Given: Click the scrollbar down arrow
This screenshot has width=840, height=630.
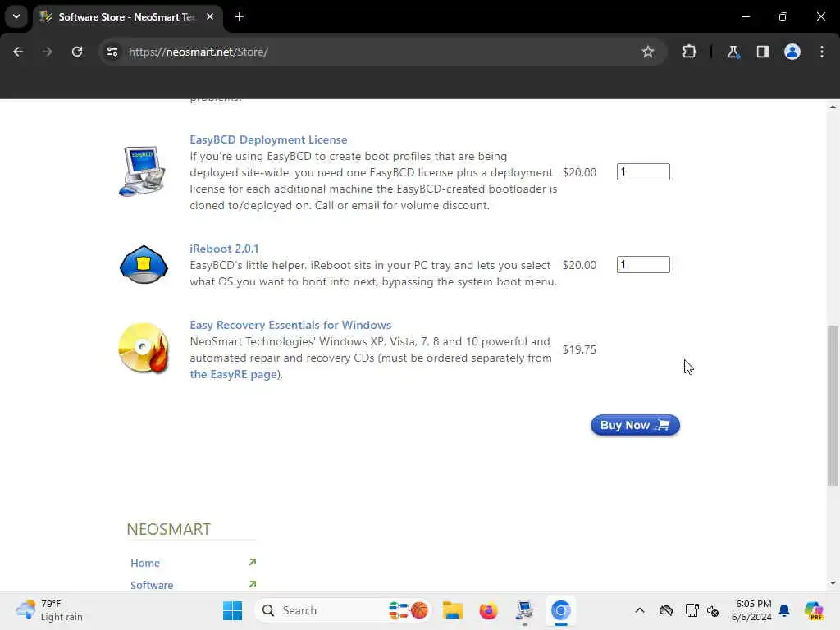Looking at the screenshot, I should point(833,583).
